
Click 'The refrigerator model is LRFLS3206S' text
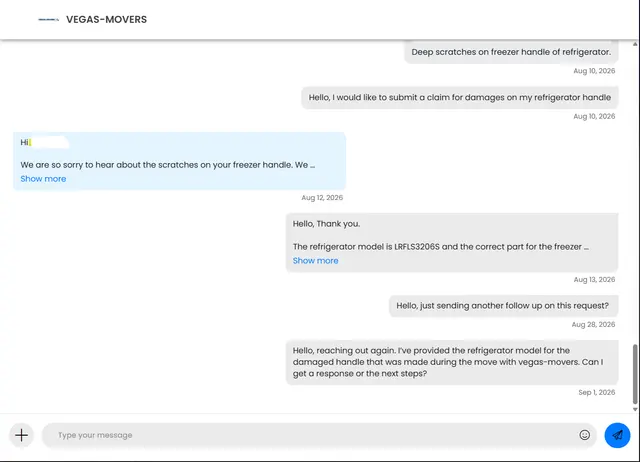click(440, 247)
